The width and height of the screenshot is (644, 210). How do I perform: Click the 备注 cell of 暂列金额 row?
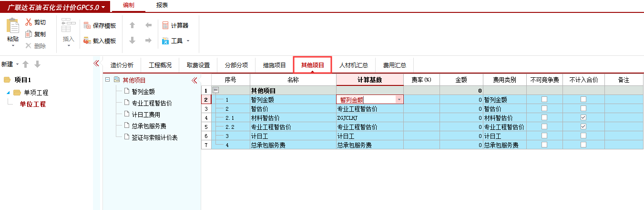click(x=624, y=99)
